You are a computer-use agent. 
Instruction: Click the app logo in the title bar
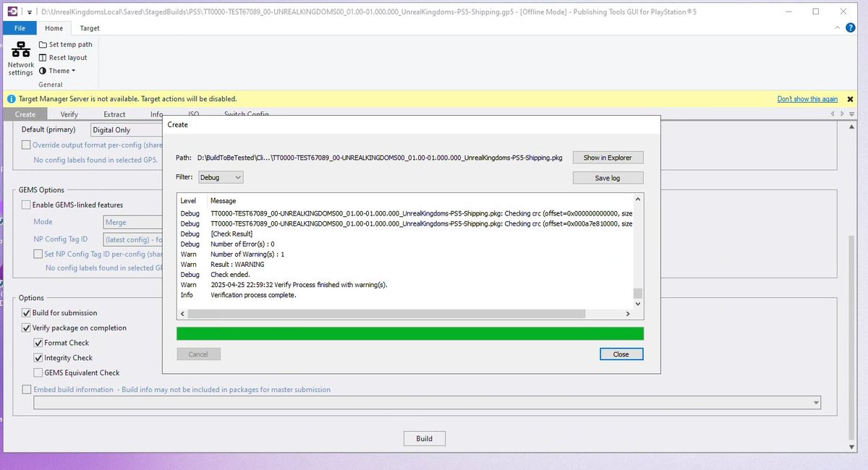(11, 12)
